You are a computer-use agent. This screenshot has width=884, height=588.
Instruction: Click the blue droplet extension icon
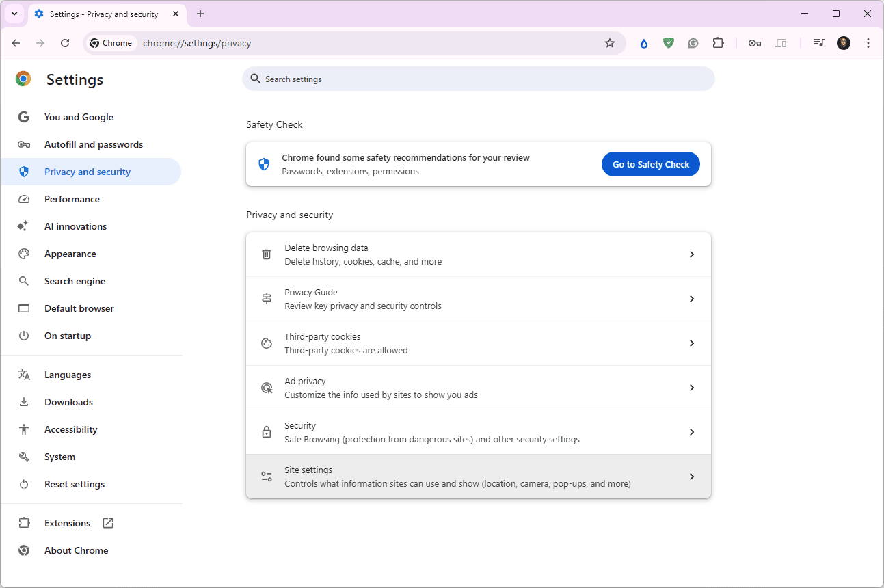pyautogui.click(x=643, y=43)
